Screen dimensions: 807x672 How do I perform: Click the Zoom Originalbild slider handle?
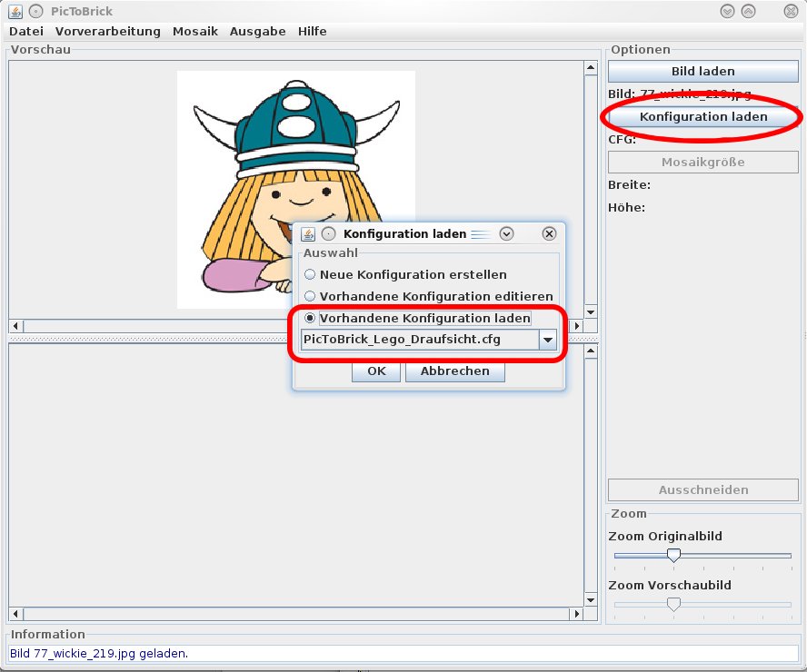tap(673, 555)
